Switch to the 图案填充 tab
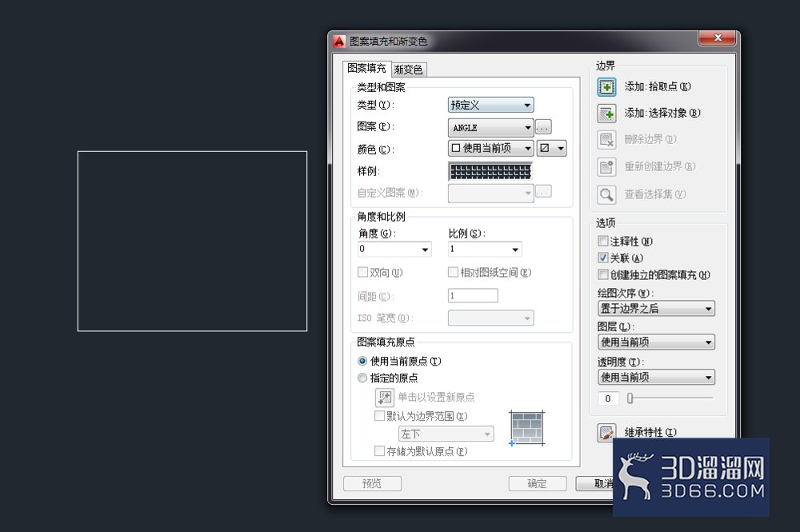 [x=367, y=68]
